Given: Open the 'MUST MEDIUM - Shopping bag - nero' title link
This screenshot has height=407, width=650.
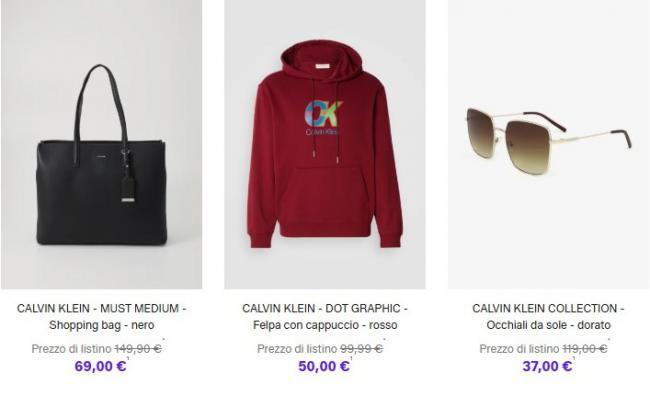Looking at the screenshot, I should click(101, 317).
